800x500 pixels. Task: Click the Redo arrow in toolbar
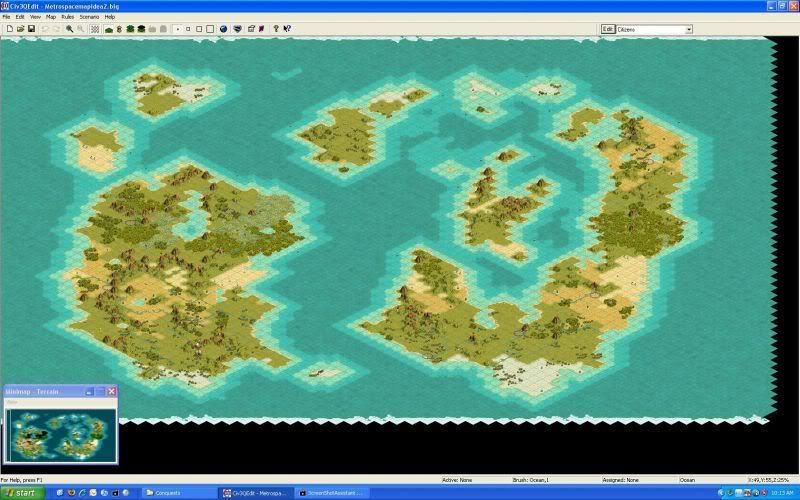tap(56, 29)
